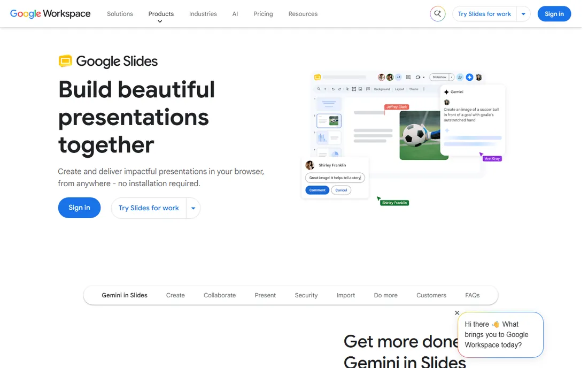Open the Pricing page
588x368 pixels.
(x=263, y=14)
